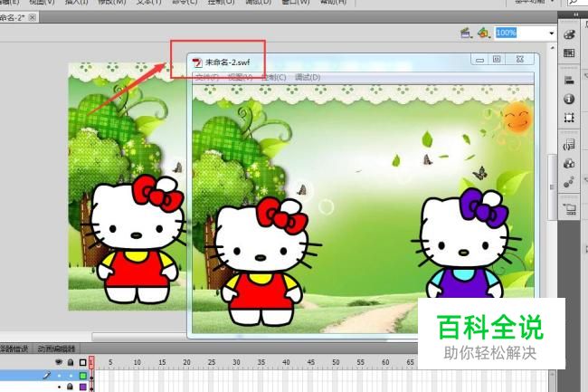Open View menu in swf preview window
Viewport: 588px width, 392px height.
click(241, 77)
